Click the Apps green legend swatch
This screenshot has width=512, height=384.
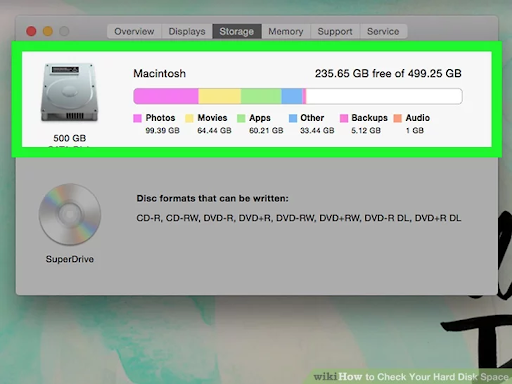[241, 118]
